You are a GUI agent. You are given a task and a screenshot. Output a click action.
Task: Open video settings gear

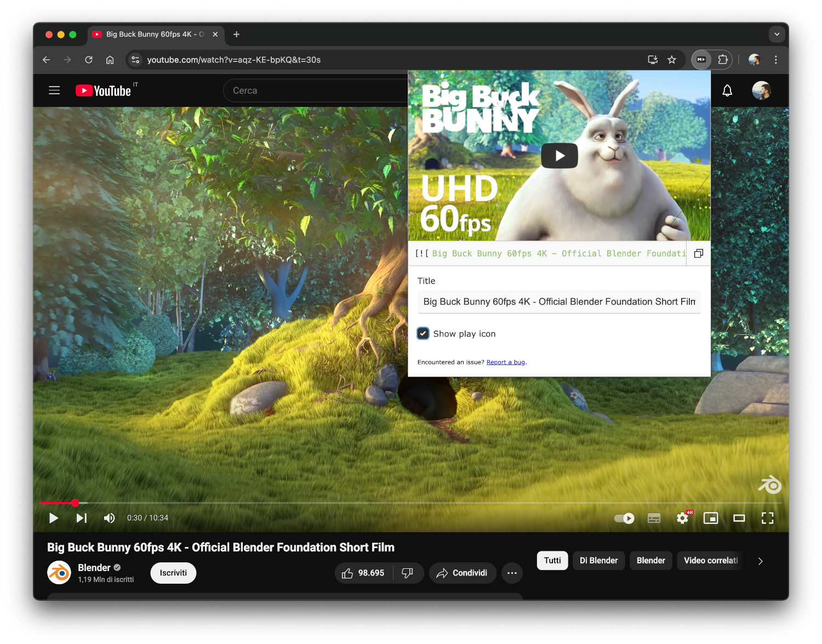pos(682,518)
